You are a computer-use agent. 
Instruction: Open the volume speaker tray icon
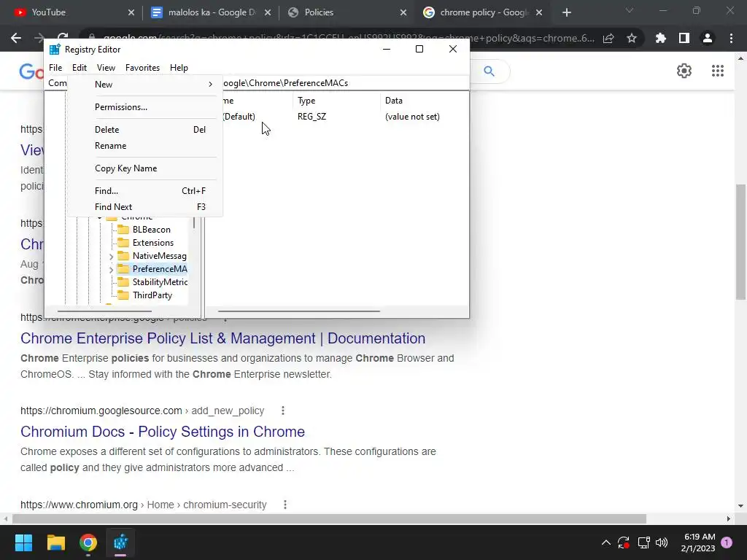[x=661, y=542]
